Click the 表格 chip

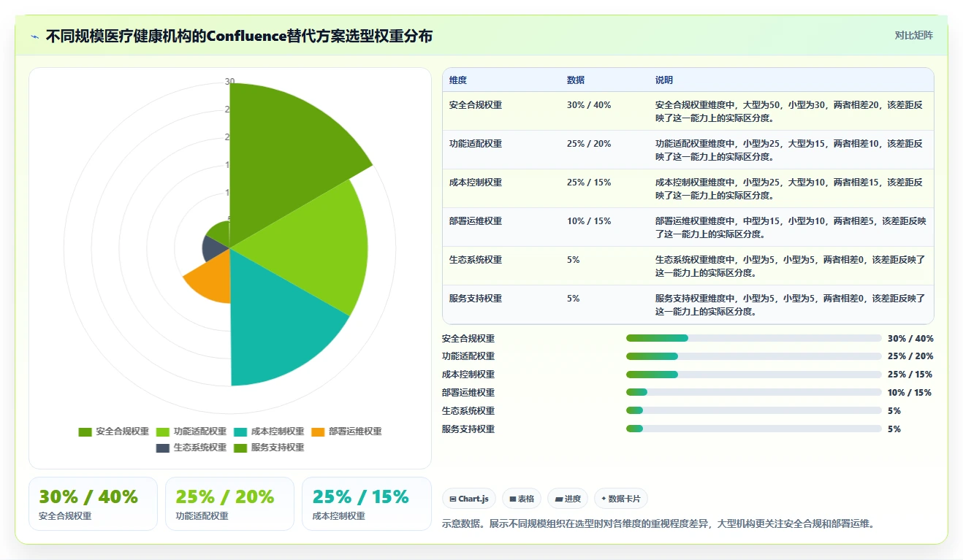point(522,499)
